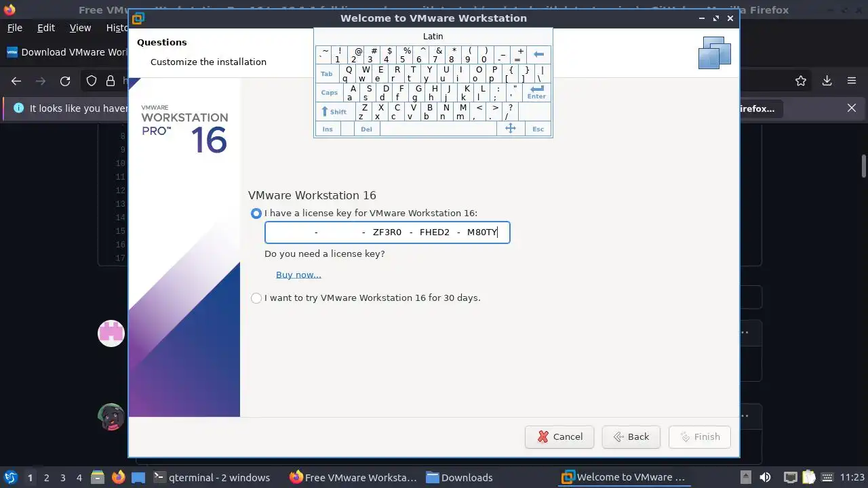Bookmark page with the star icon

801,81
